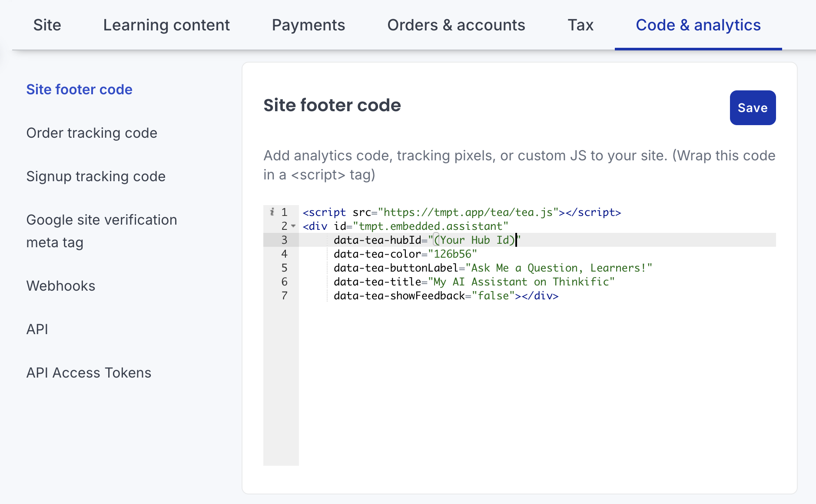Image resolution: width=816 pixels, height=504 pixels.
Task: Go to the Orders & accounts tab
Action: pyautogui.click(x=456, y=25)
